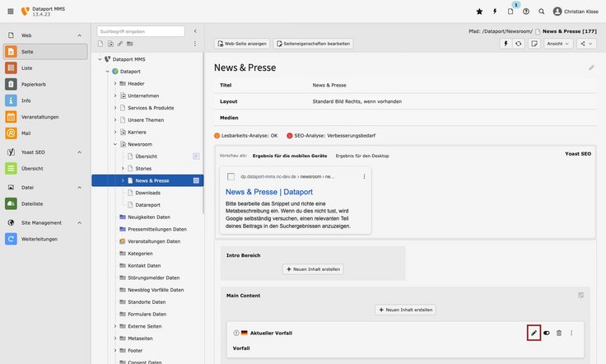Open the bookmarks star in top bar

click(479, 12)
